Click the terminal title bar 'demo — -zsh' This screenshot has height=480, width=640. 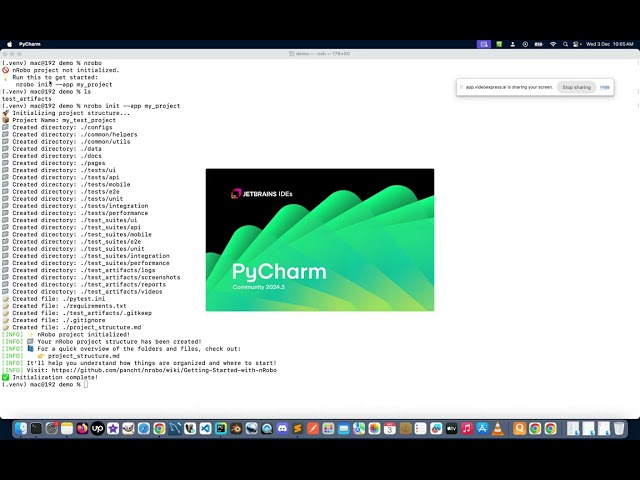[320, 53]
